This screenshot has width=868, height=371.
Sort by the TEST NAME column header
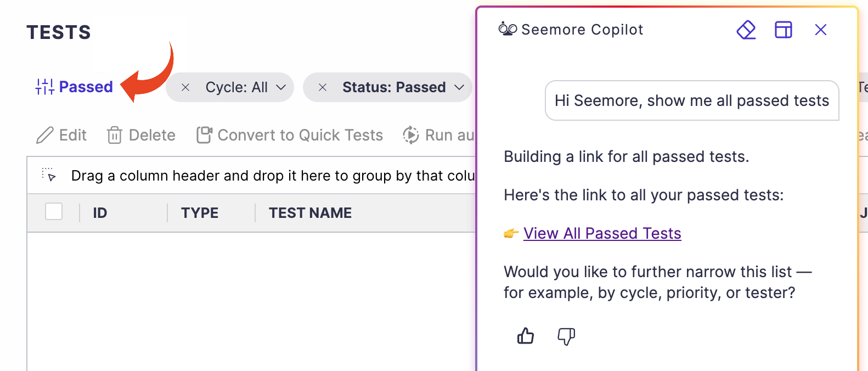(x=310, y=213)
